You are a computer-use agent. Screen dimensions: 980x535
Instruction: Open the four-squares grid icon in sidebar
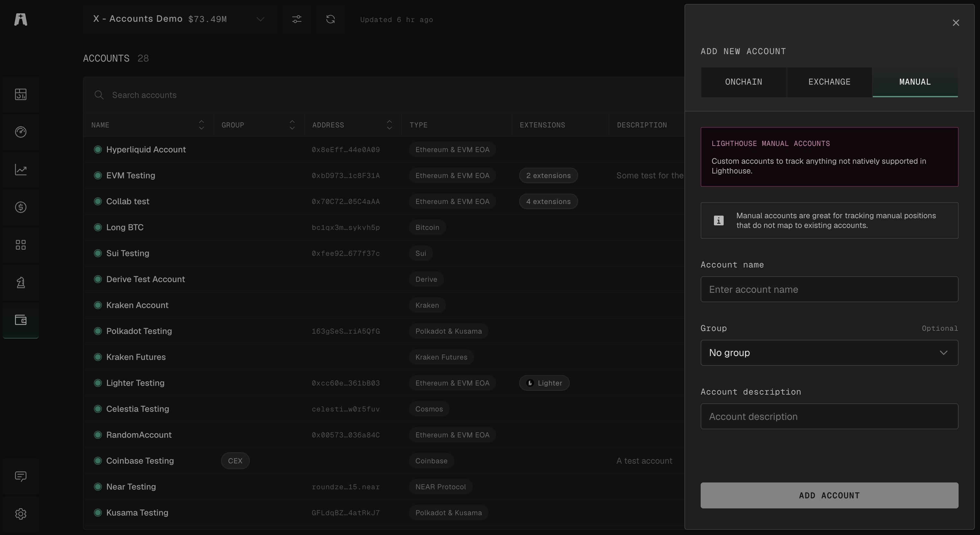pos(20,245)
